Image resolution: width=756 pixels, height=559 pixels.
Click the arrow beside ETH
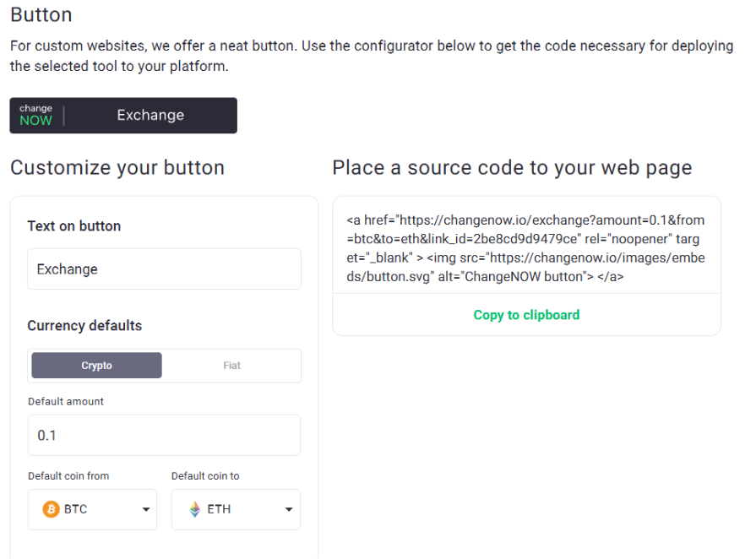[289, 509]
